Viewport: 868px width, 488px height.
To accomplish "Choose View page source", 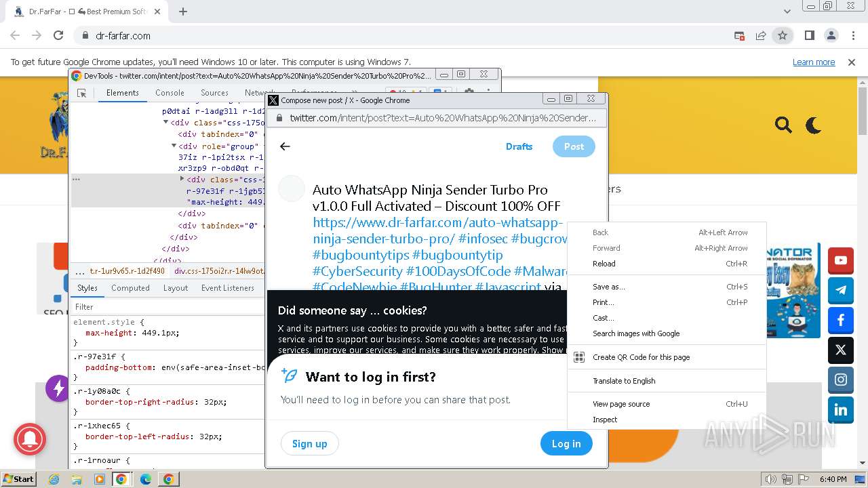I will [x=667, y=404].
